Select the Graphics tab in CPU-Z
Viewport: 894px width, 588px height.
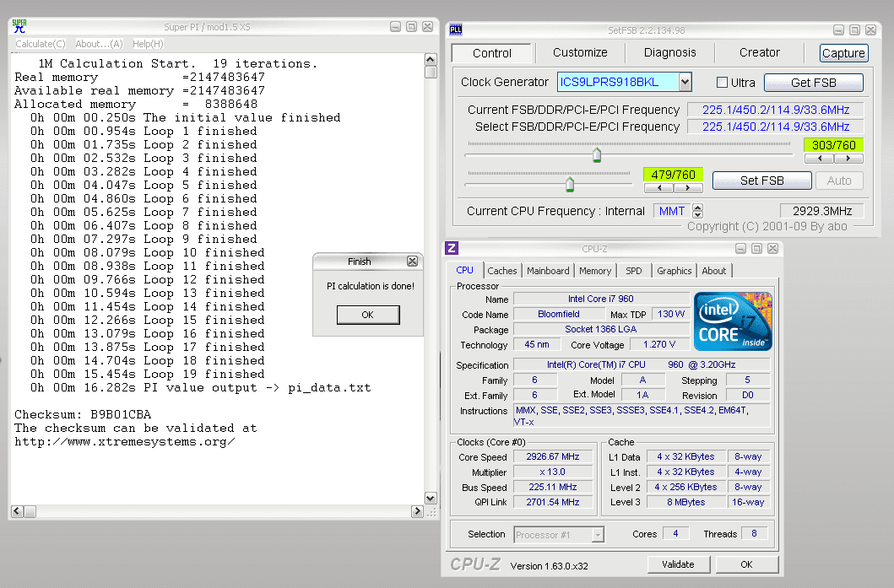pyautogui.click(x=674, y=271)
